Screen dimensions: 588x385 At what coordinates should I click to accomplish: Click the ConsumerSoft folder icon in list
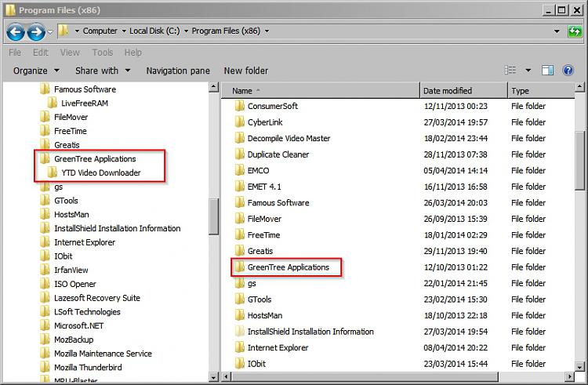pos(239,106)
